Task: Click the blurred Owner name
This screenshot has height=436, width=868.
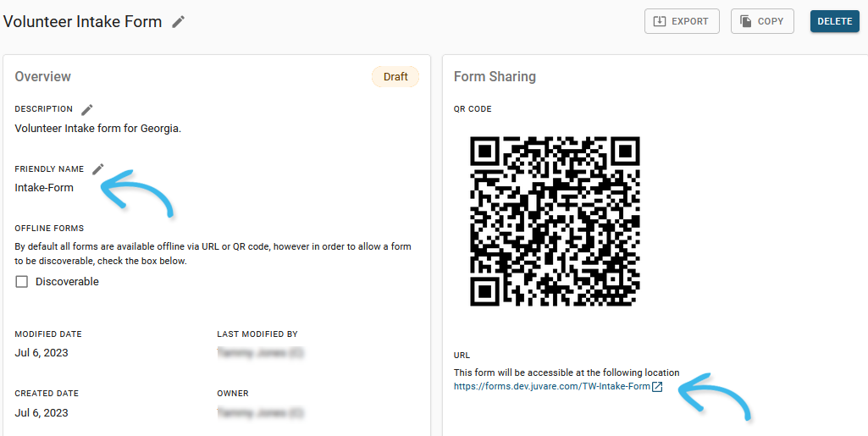Action: tap(260, 413)
